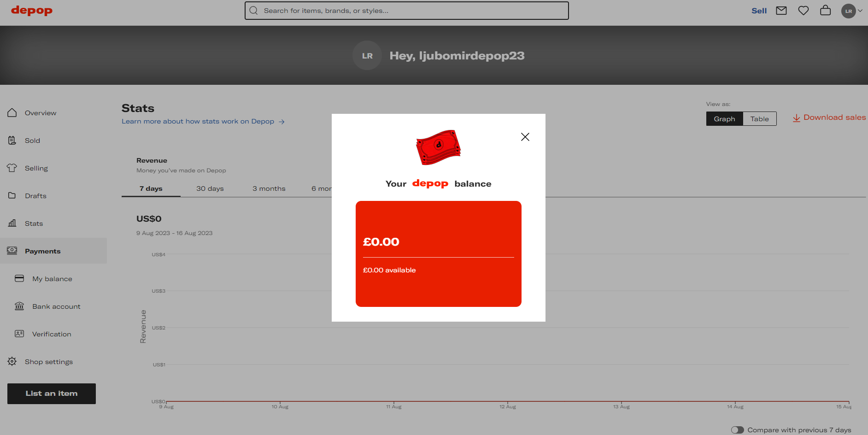Close the Depop balance popup
Viewport: 868px width, 435px height.
(x=525, y=137)
